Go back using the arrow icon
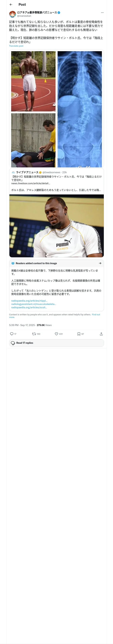 [x=11, y=5]
